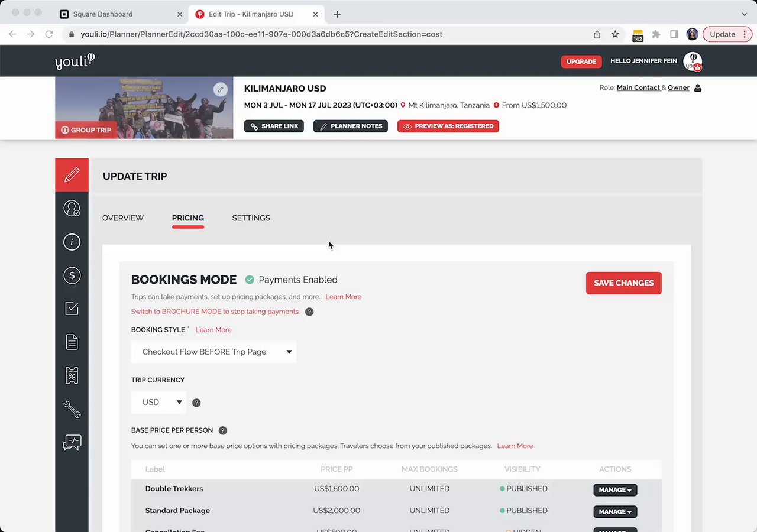The height and width of the screenshot is (532, 757).
Task: Open the percent coupon sidebar icon
Action: pyautogui.click(x=72, y=375)
